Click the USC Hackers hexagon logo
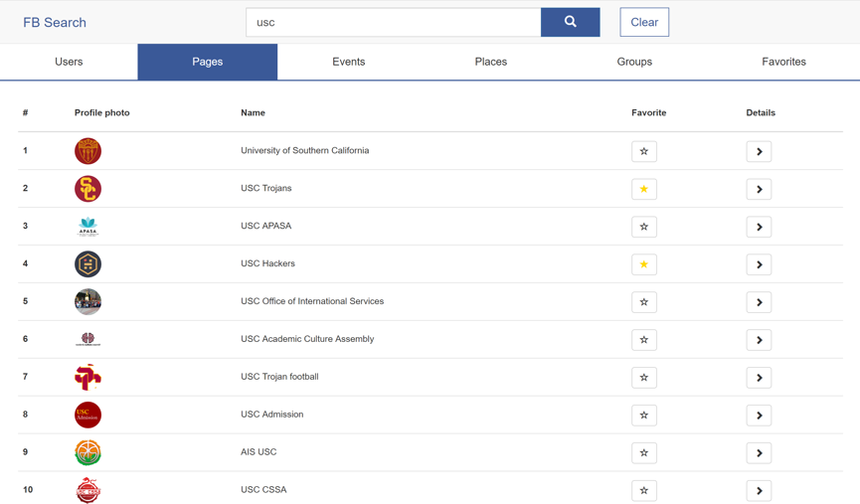 (x=87, y=264)
